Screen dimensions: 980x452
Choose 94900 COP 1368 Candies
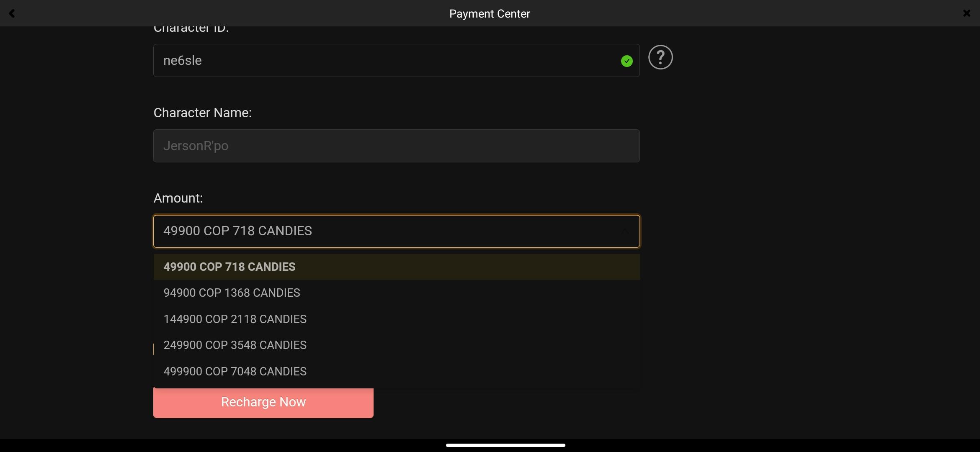232,293
